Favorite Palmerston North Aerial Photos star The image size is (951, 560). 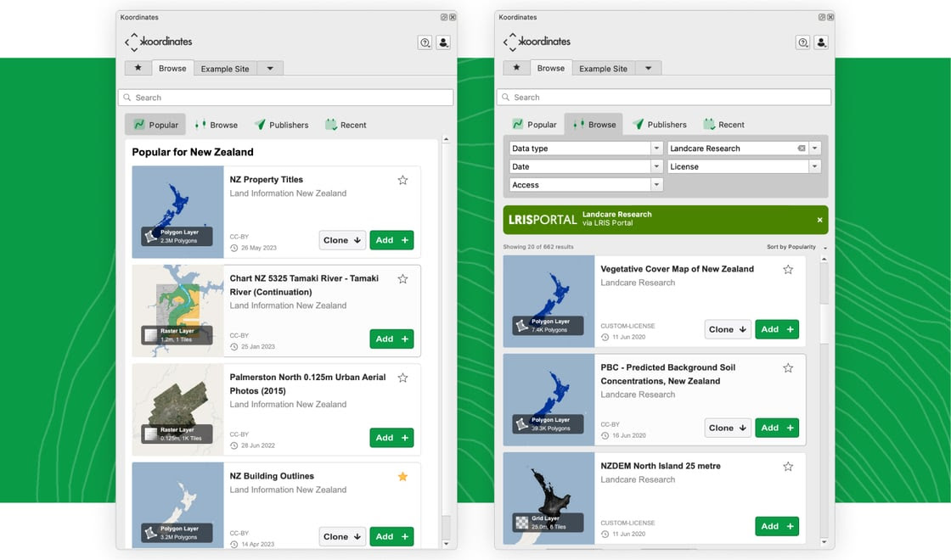pos(402,378)
